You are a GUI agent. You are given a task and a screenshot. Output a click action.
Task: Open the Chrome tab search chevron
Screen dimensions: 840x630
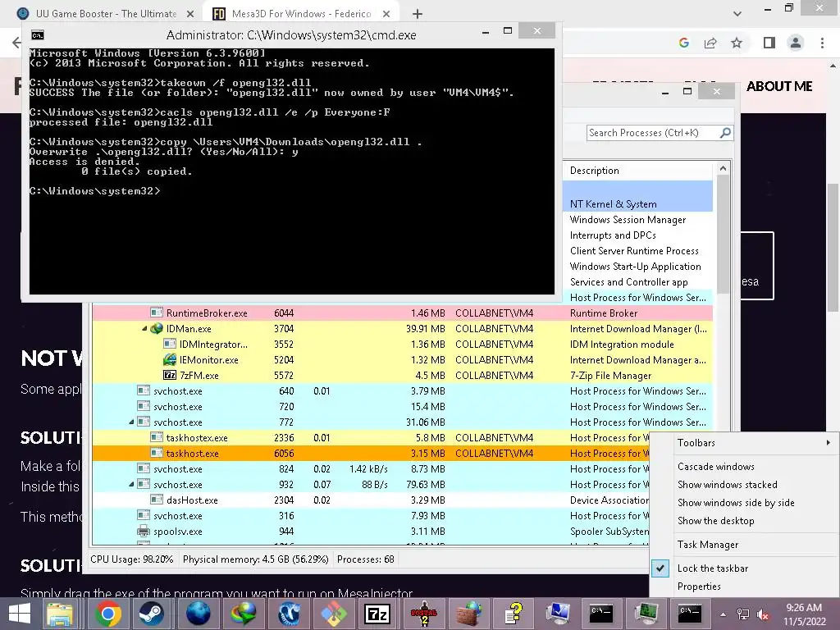pyautogui.click(x=737, y=14)
